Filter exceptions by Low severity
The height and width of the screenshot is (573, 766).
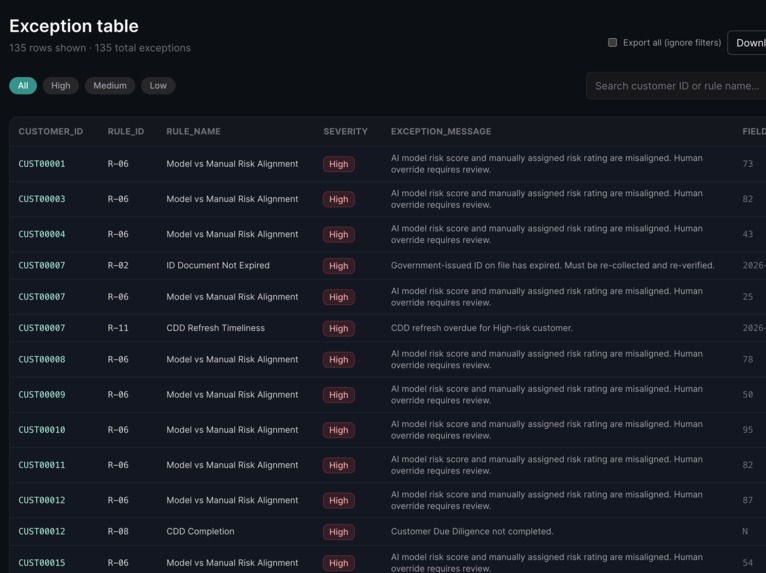tap(158, 85)
